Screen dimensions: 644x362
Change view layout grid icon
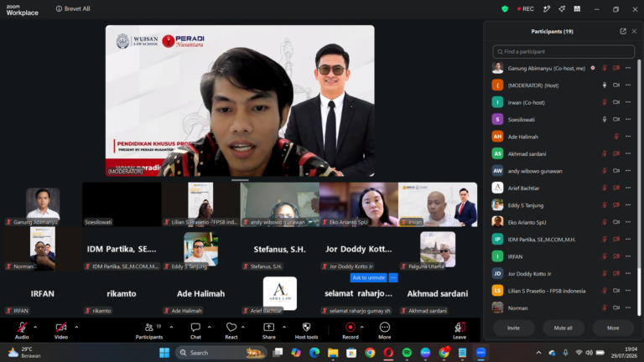(577, 8)
